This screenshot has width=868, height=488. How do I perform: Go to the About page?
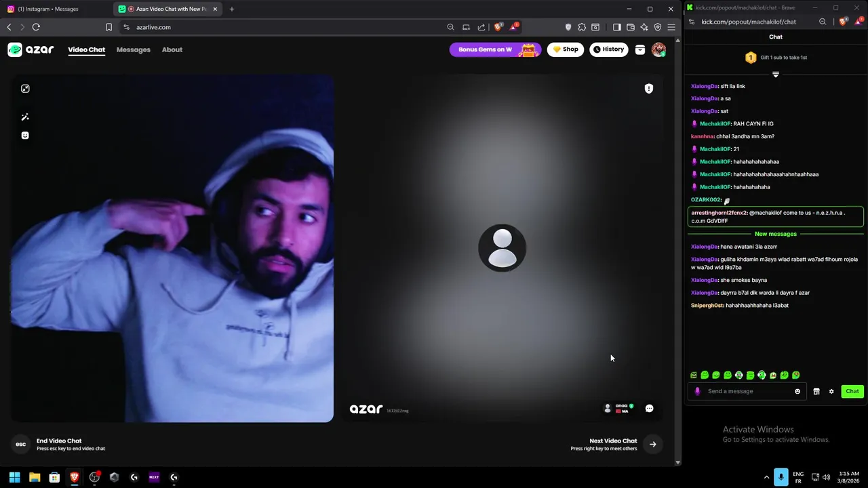[172, 49]
